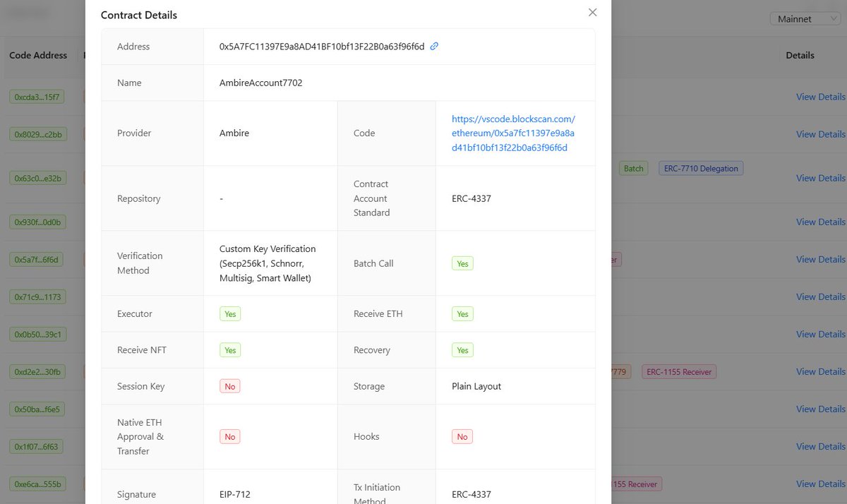Select code address tag 0x930f...0d0b
Screen dimensions: 847x504
point(38,222)
